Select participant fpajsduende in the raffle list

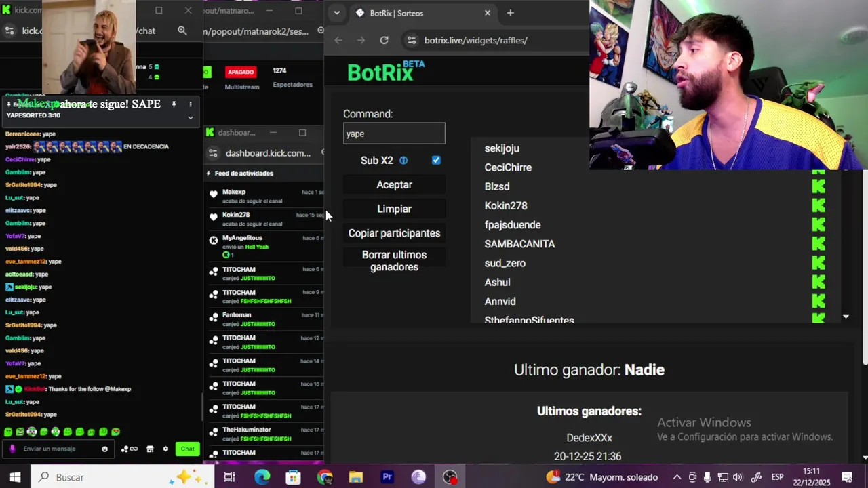[x=513, y=225]
